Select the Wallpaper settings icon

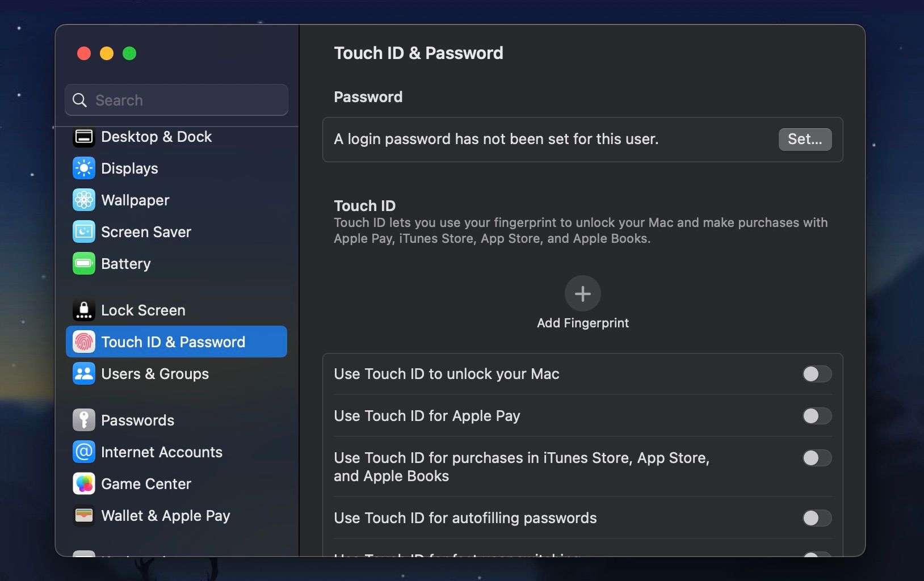[84, 200]
